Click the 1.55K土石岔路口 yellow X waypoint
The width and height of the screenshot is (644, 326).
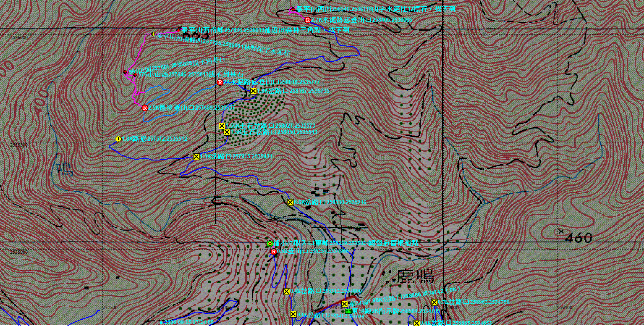tap(222, 126)
